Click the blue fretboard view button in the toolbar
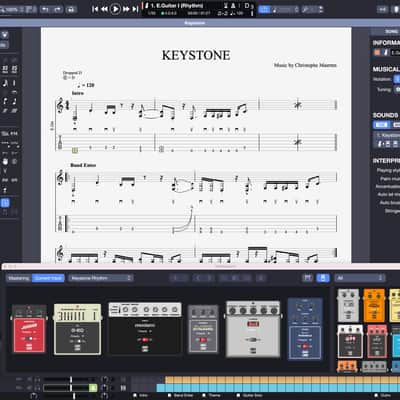This screenshot has width=400, height=400. [x=264, y=9]
